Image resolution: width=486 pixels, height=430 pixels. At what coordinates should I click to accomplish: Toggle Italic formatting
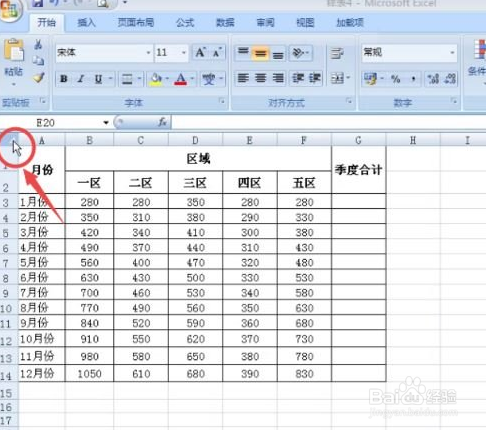tap(80, 79)
